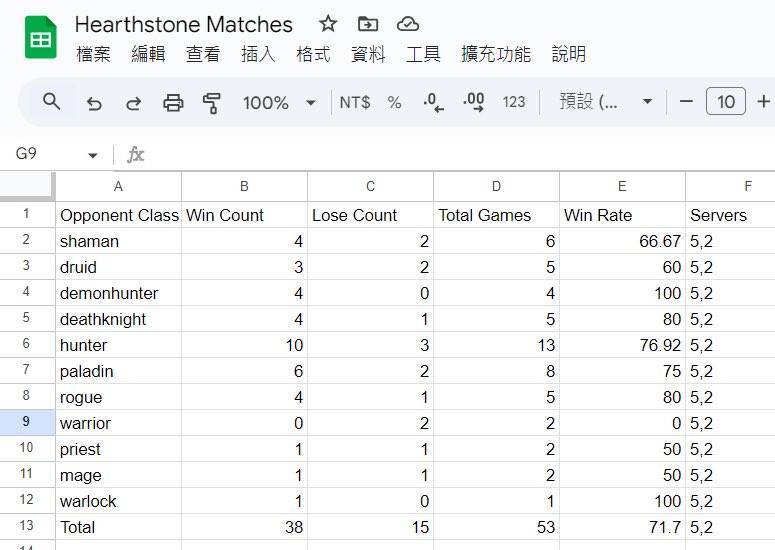Click the undo arrow
Viewport: 775px width, 550px height.
pyautogui.click(x=93, y=103)
